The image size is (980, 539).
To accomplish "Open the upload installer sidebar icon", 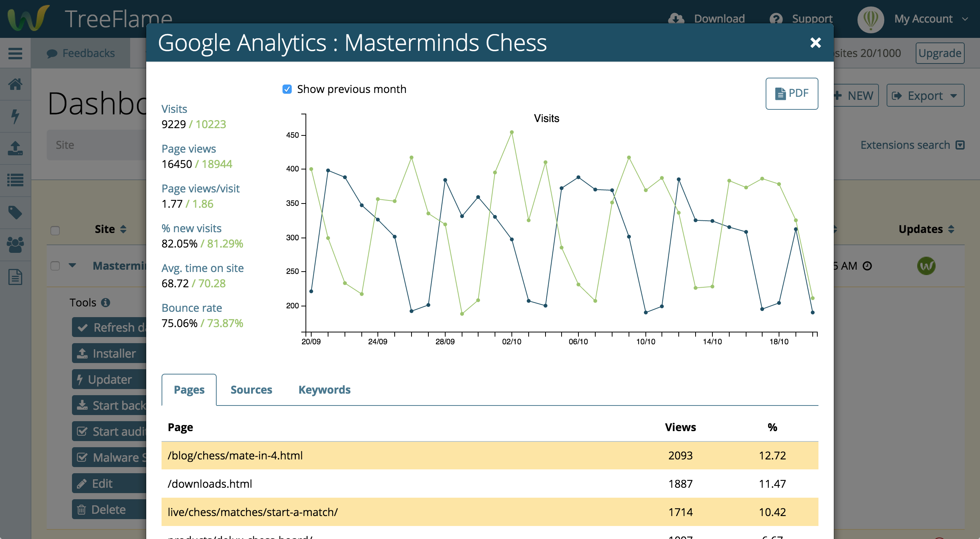I will coord(15,148).
